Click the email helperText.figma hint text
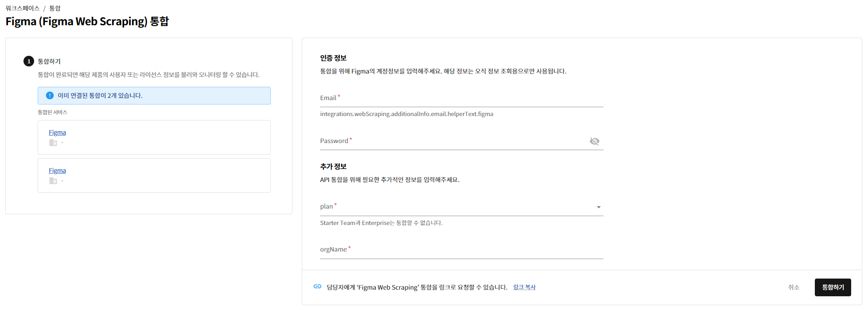The image size is (868, 310). pyautogui.click(x=406, y=114)
